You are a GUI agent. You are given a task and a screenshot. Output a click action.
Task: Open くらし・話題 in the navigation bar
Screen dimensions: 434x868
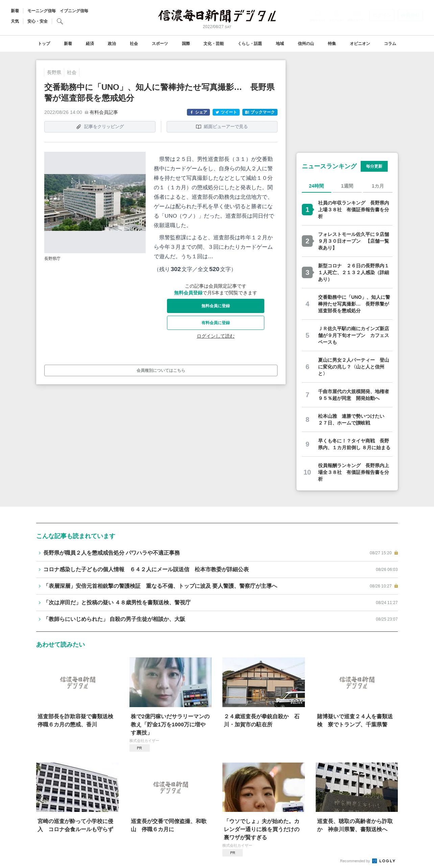(x=250, y=44)
